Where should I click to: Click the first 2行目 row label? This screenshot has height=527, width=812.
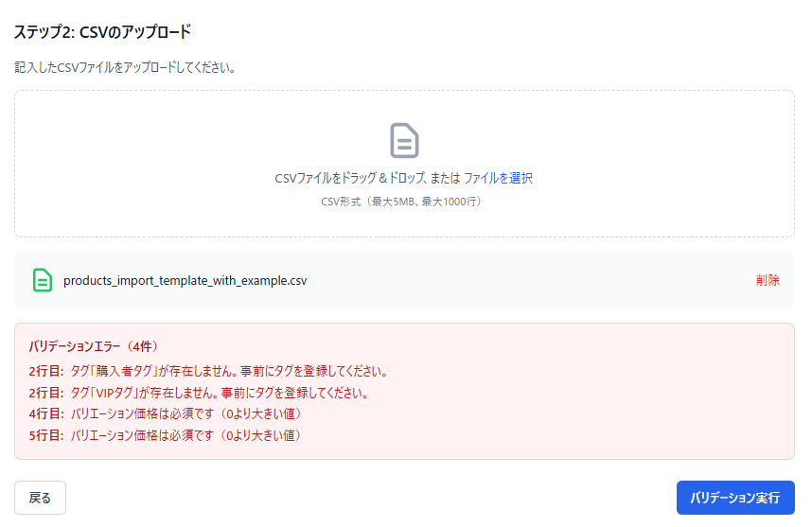click(x=46, y=371)
